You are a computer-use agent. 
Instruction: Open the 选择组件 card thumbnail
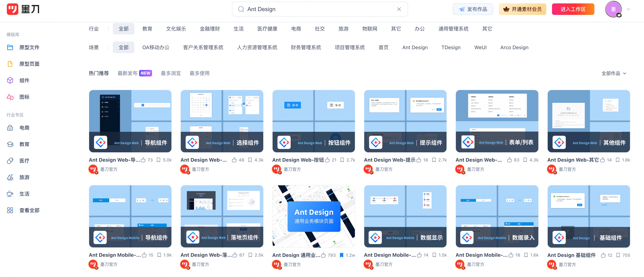(222, 121)
